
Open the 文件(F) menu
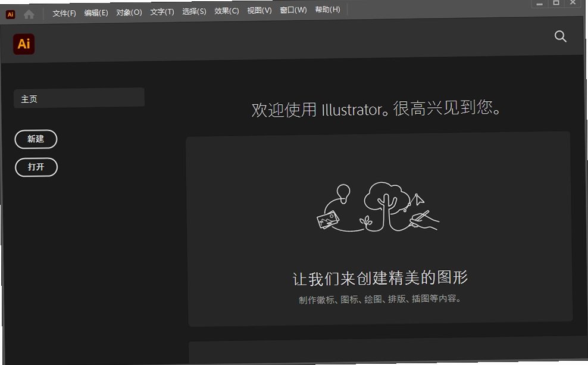coord(64,13)
